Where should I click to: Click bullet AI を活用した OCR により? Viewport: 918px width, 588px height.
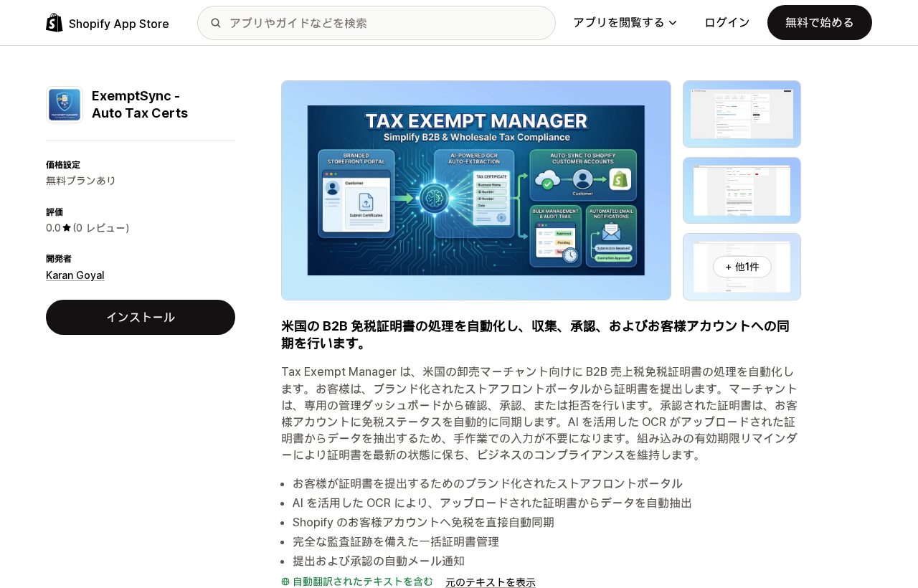pos(492,503)
